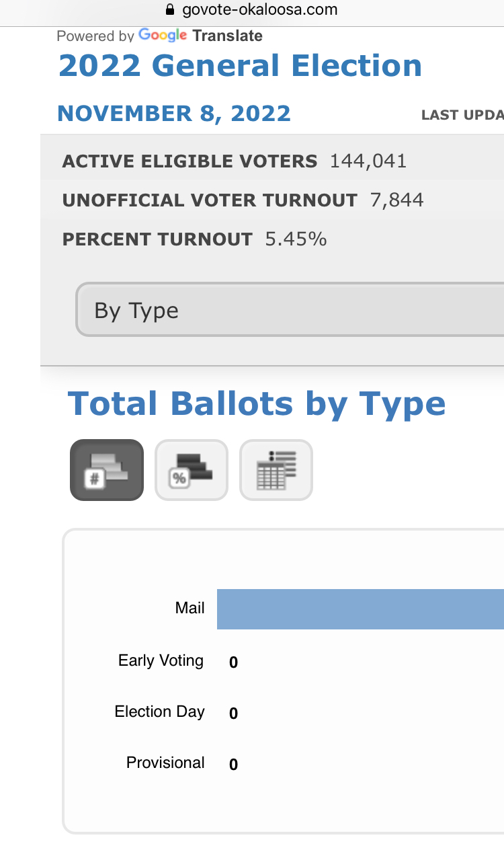Click the November 8, 2022 date heading
This screenshot has height=852, width=504.
point(174,113)
